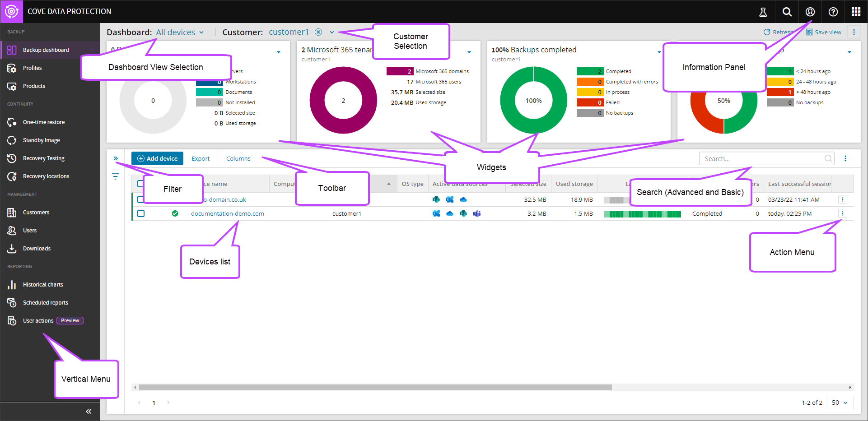Open the help question mark icon
The height and width of the screenshot is (421, 868).
tap(833, 12)
